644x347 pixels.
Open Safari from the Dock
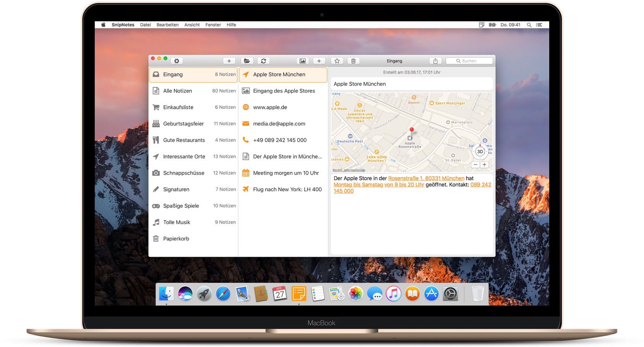(x=223, y=294)
